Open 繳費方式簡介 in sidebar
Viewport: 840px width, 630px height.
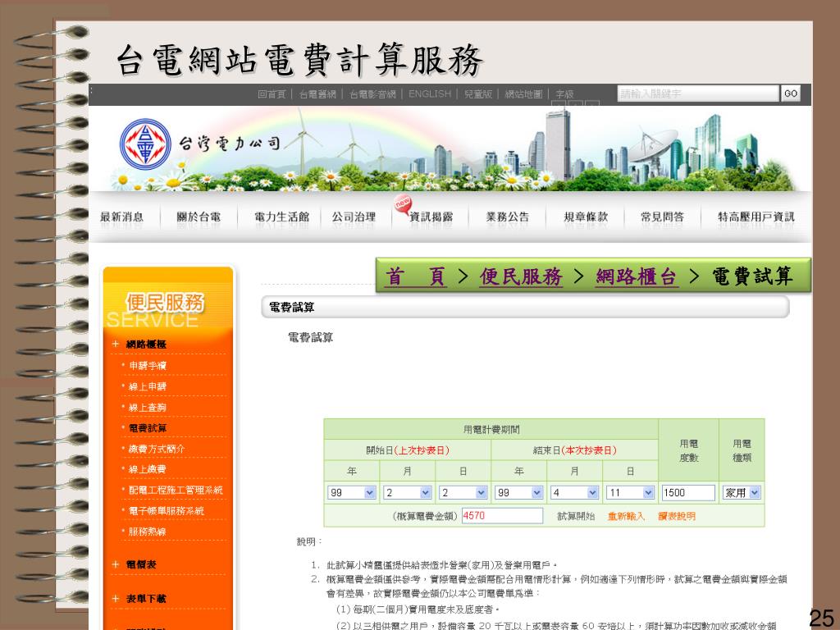point(157,449)
